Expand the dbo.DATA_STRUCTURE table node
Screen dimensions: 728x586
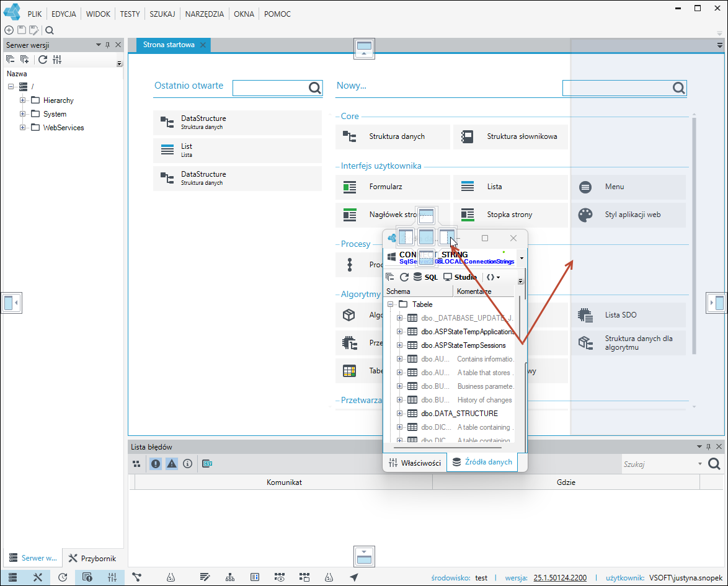point(399,413)
